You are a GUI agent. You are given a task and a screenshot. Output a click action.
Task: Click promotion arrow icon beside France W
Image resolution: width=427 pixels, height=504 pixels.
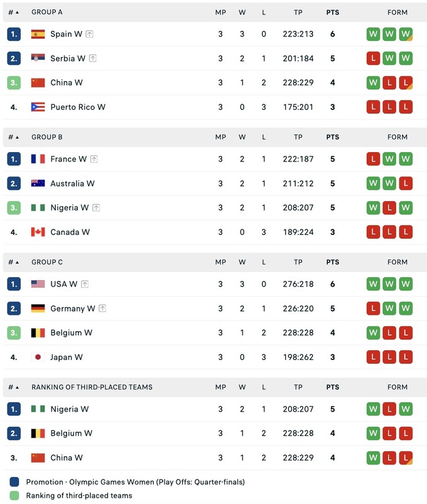click(94, 159)
